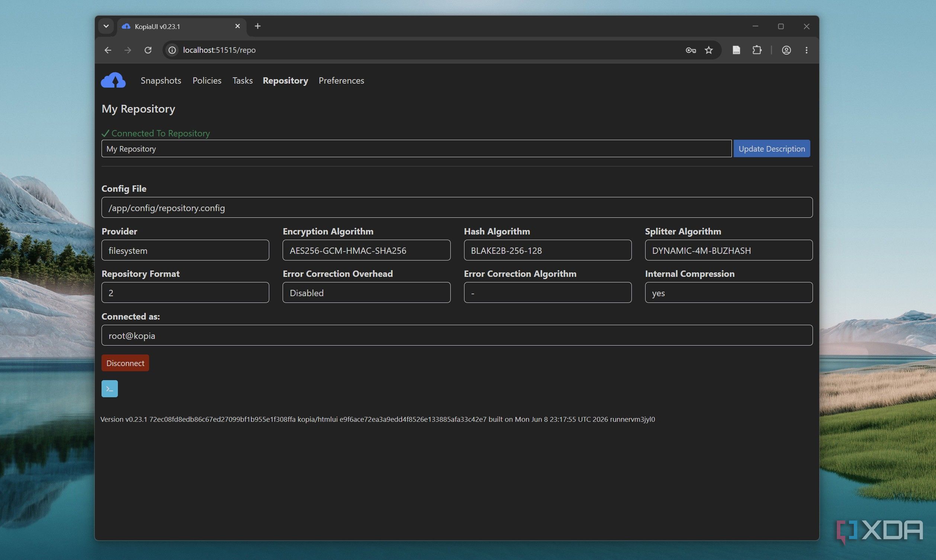Viewport: 936px width, 560px height.
Task: Reload the page with the refresh icon
Action: coord(148,50)
